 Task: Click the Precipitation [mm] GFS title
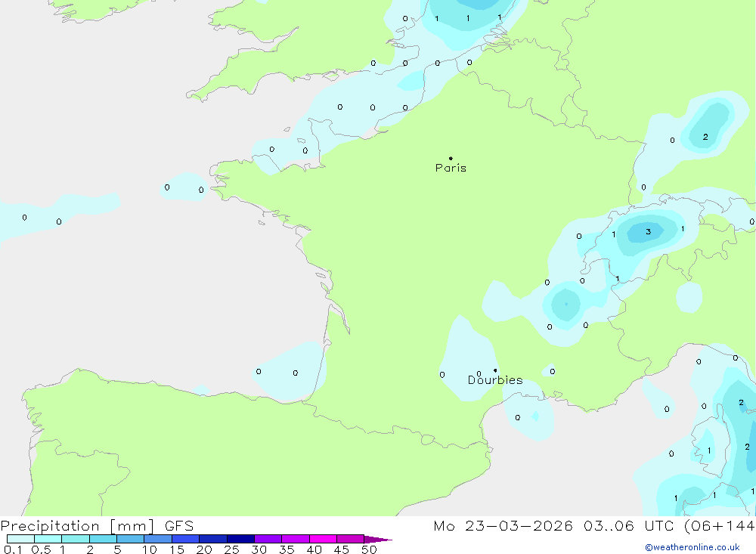click(x=97, y=526)
